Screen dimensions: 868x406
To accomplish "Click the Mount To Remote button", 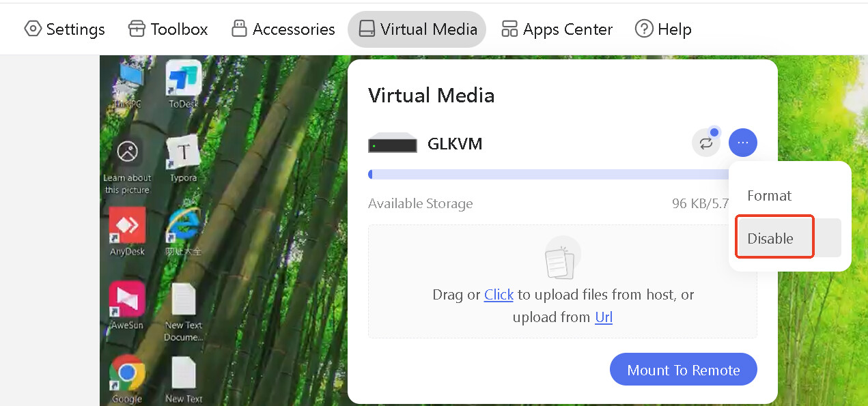I will [684, 370].
